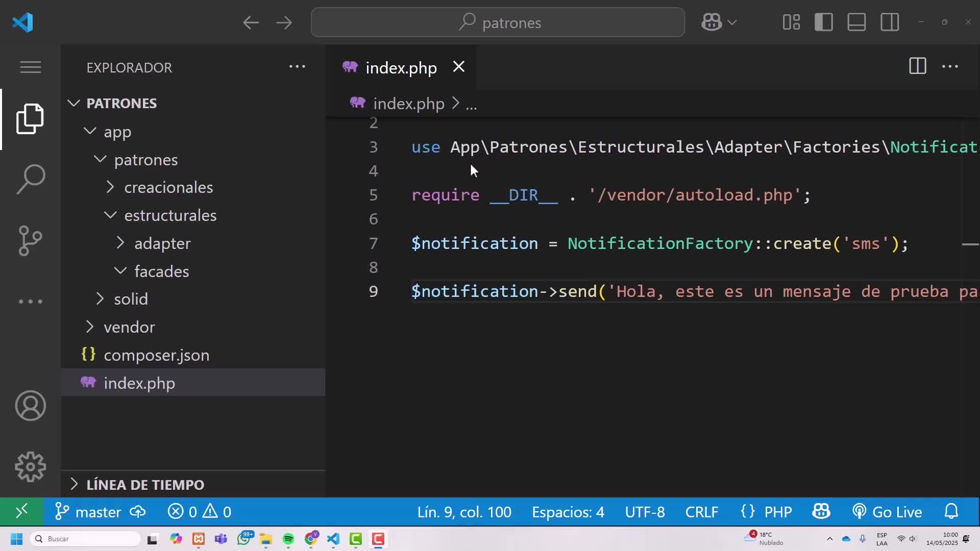This screenshot has height=551, width=980.
Task: Open the Manage gear menu
Action: pos(31,467)
